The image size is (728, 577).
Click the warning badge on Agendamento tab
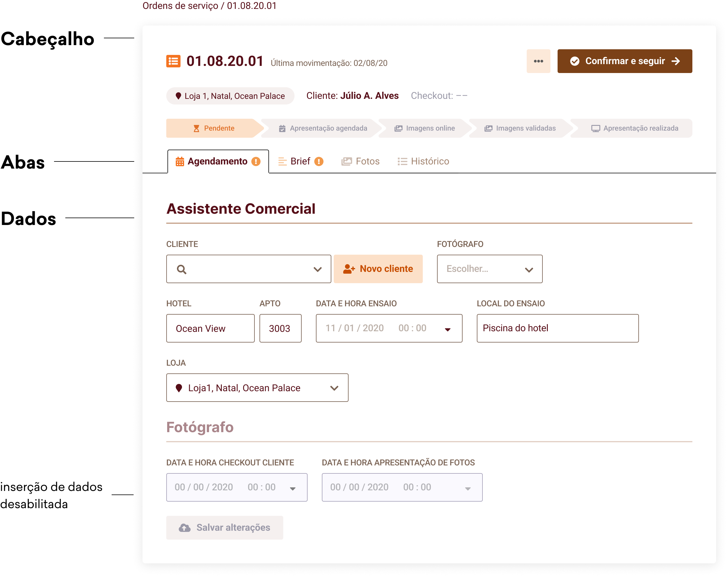pyautogui.click(x=256, y=161)
